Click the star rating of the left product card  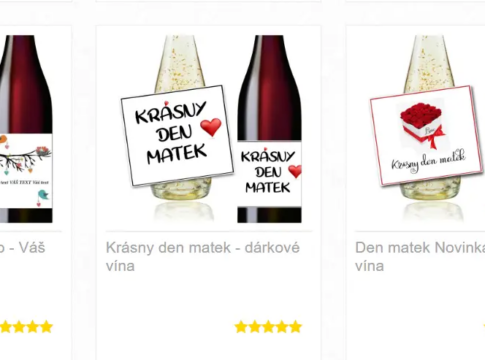[26, 327]
